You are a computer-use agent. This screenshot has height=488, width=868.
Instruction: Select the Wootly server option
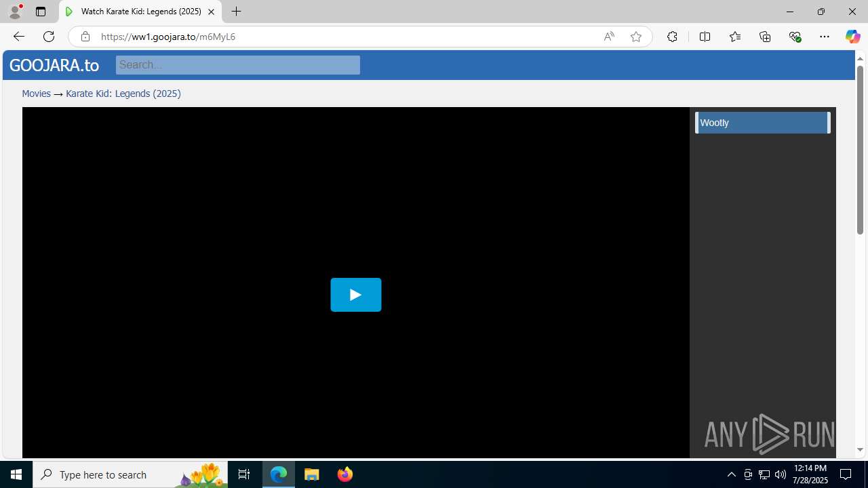[762, 123]
